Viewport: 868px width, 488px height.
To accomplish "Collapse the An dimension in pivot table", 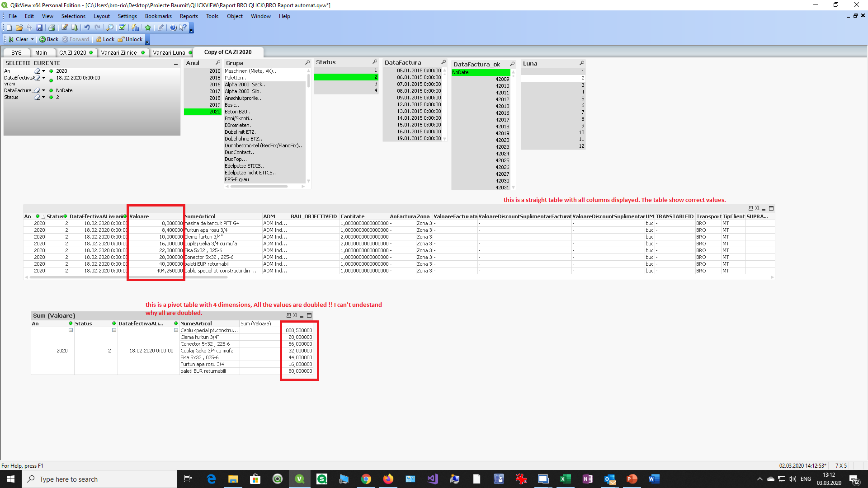I will pos(71,330).
